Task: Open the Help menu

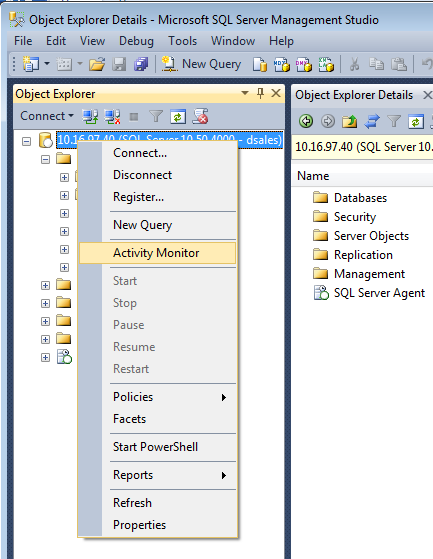Action: click(281, 41)
